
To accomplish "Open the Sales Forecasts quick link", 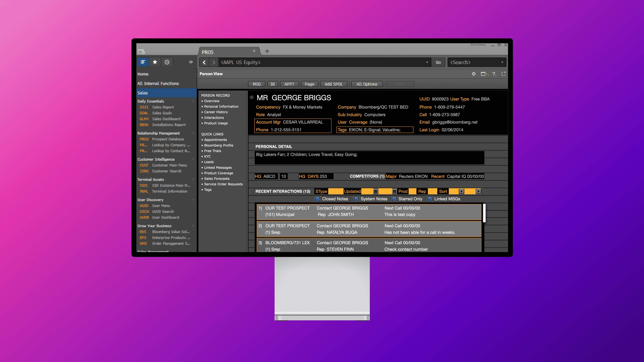I will tap(217, 179).
